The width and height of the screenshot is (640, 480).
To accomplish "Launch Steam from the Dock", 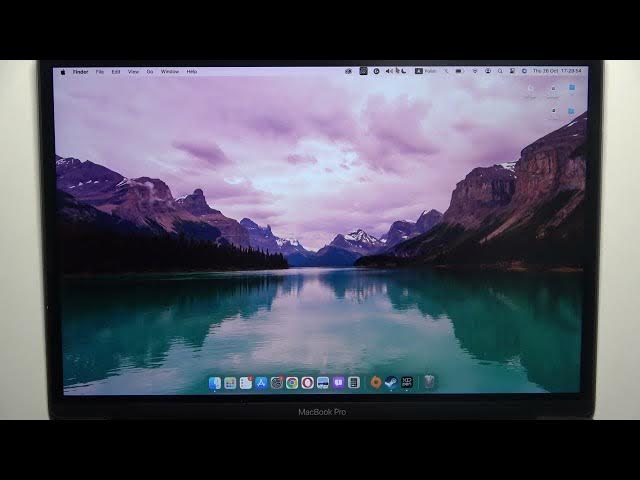I will click(x=391, y=382).
